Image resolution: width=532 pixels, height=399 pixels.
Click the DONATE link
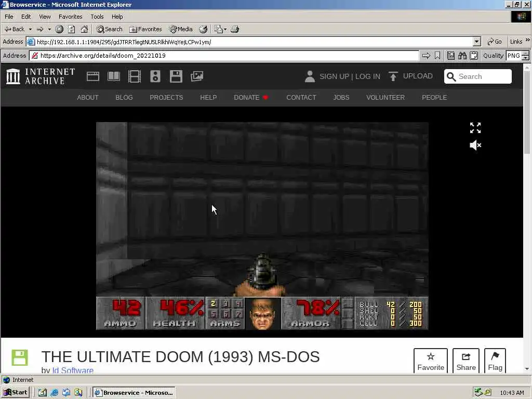click(x=251, y=97)
